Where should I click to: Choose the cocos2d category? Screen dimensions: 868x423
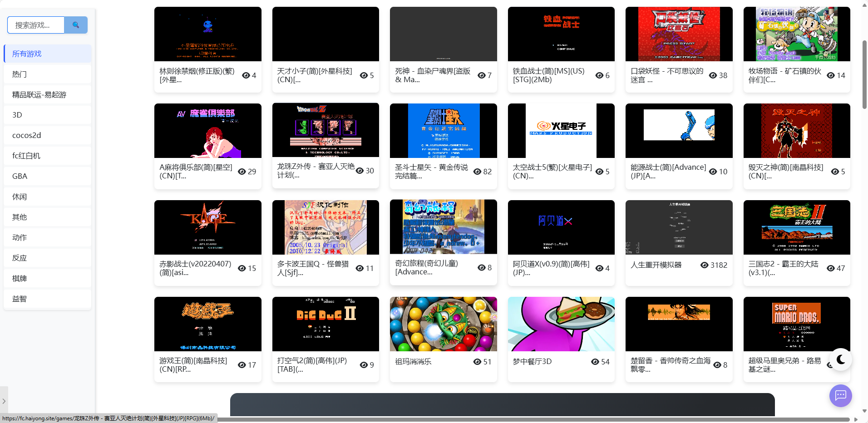48,135
